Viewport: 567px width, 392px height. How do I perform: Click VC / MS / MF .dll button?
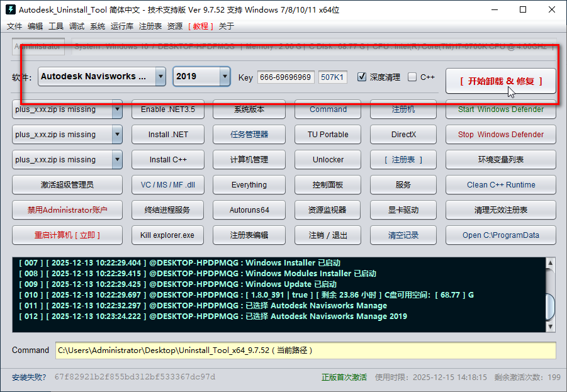(x=168, y=185)
